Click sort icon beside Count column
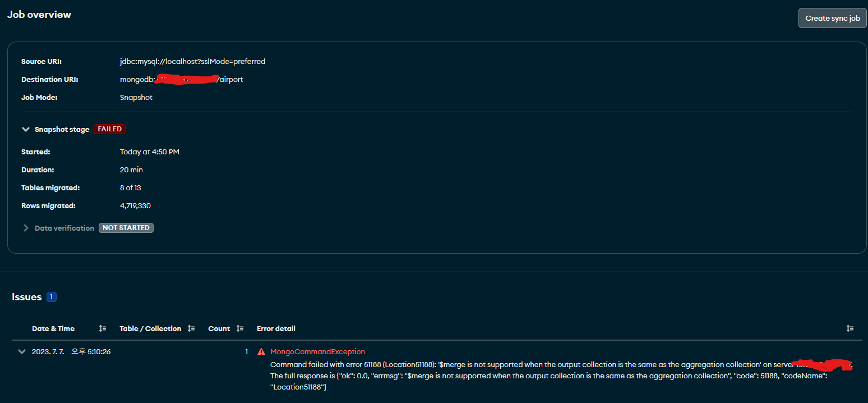This screenshot has height=403, width=868. [x=240, y=328]
